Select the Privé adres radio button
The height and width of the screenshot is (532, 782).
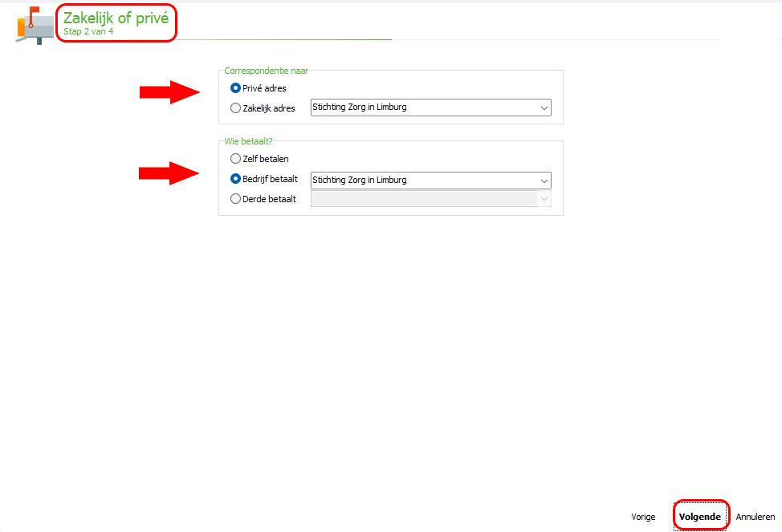pyautogui.click(x=235, y=88)
